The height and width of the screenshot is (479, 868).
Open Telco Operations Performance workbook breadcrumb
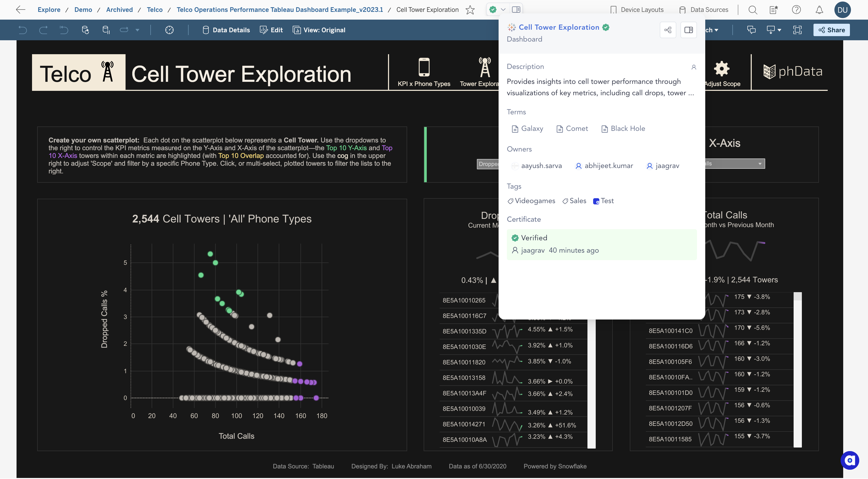279,10
